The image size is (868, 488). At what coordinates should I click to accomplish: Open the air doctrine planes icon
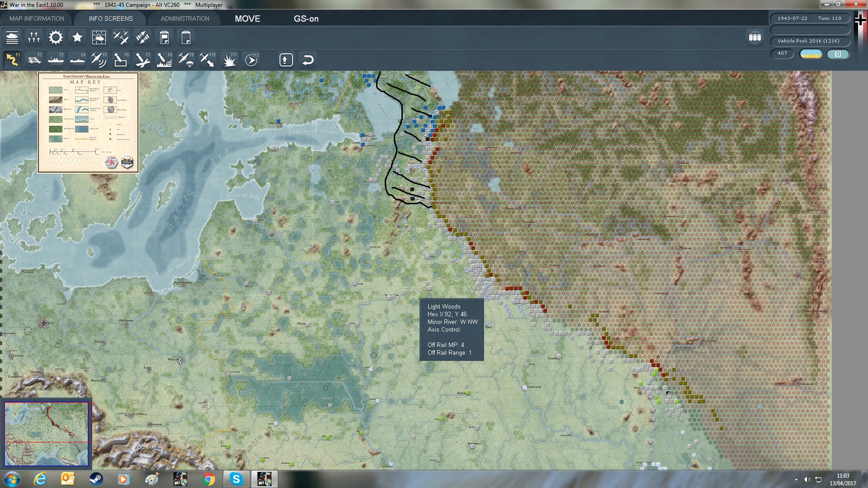click(x=121, y=38)
